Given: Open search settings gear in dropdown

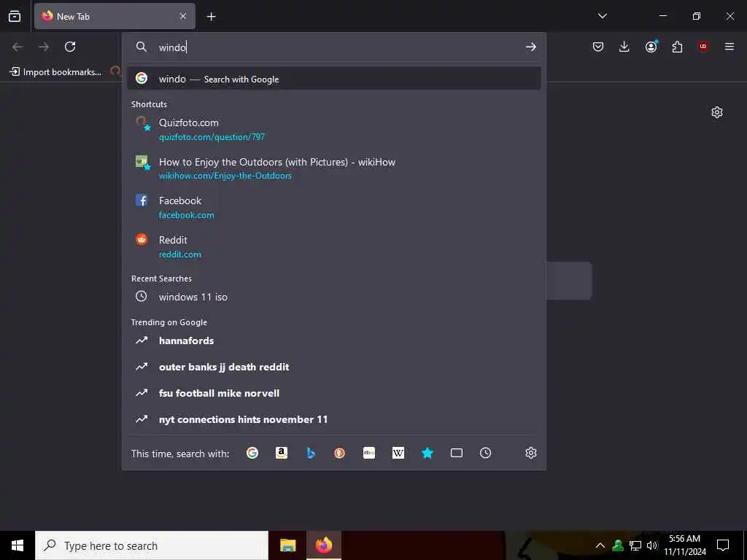Looking at the screenshot, I should click(531, 453).
